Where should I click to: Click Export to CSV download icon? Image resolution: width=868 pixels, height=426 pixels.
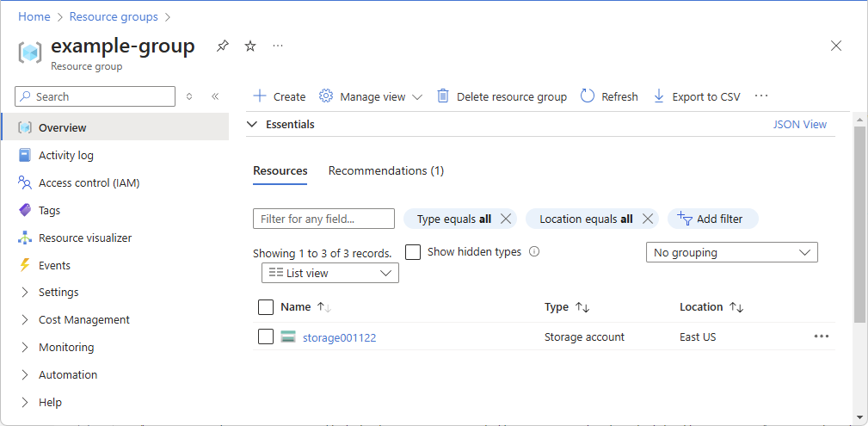point(659,96)
